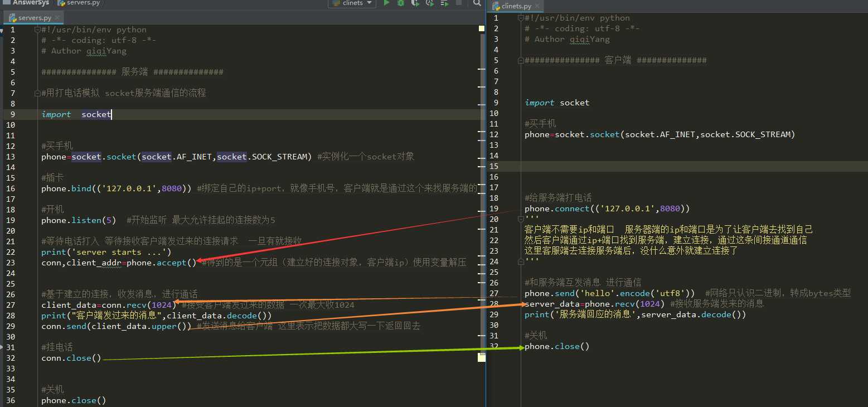Start debugging with the green bug icon
The width and height of the screenshot is (868, 407).
401,3
